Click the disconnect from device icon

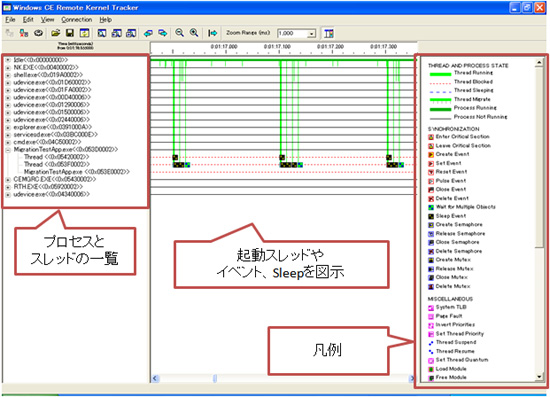click(24, 33)
